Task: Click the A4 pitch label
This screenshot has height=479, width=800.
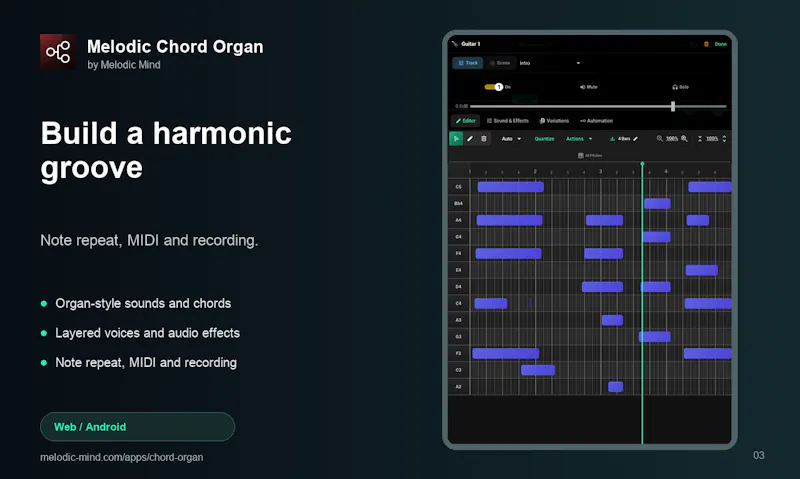Action: tap(458, 220)
